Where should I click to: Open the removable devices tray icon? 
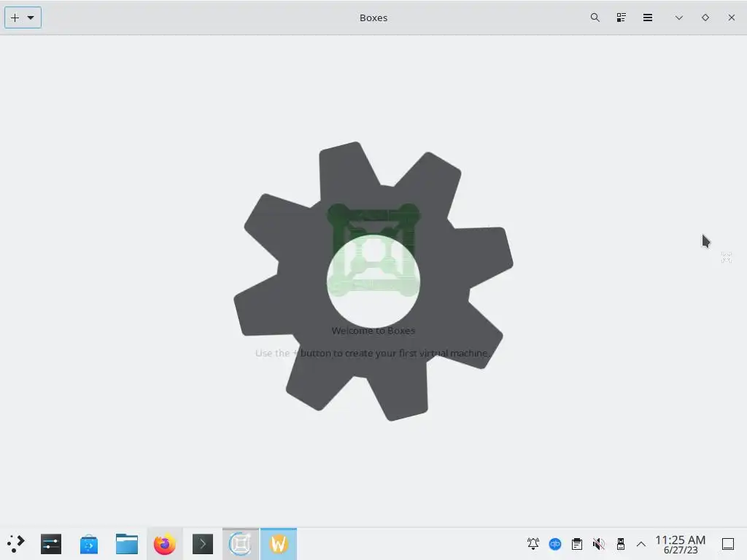tap(620, 544)
